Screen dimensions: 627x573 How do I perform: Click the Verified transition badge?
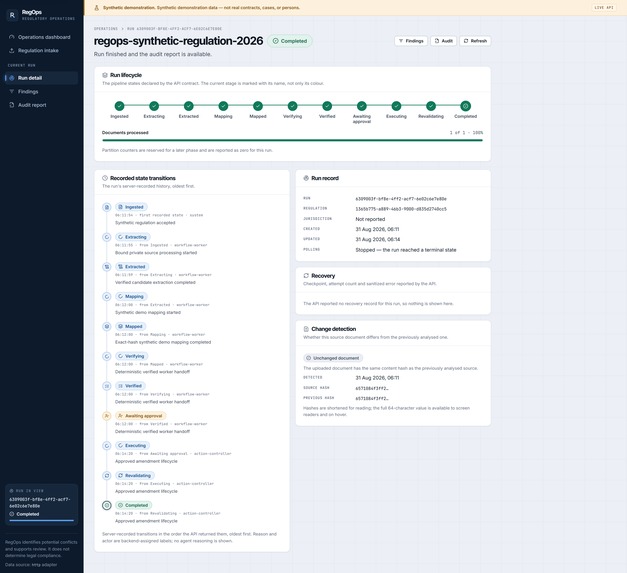click(x=130, y=386)
